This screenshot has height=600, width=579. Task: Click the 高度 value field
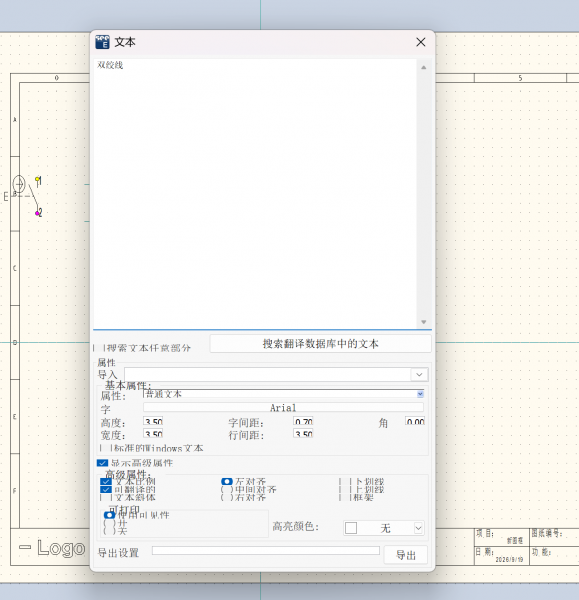click(x=153, y=421)
